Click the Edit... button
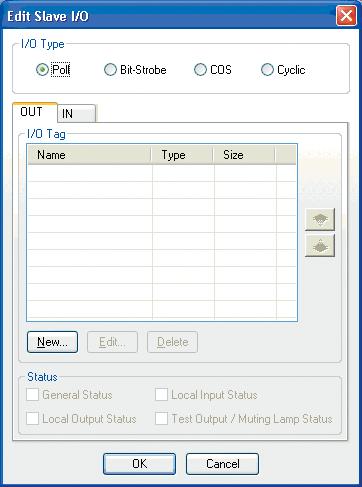Viewport: 362px width, 487px height. coord(112,342)
